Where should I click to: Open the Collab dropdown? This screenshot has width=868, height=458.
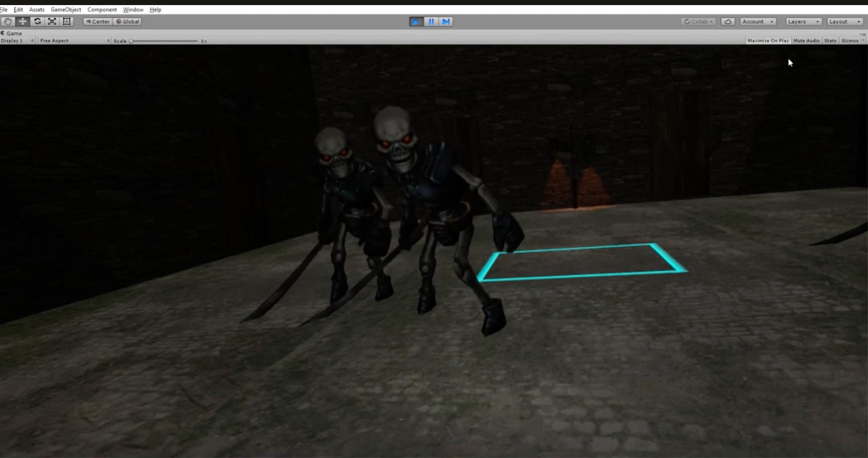[698, 22]
